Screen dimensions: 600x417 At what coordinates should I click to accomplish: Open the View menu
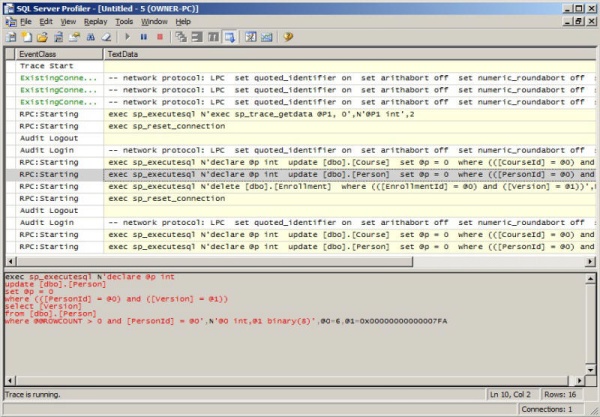click(x=68, y=22)
